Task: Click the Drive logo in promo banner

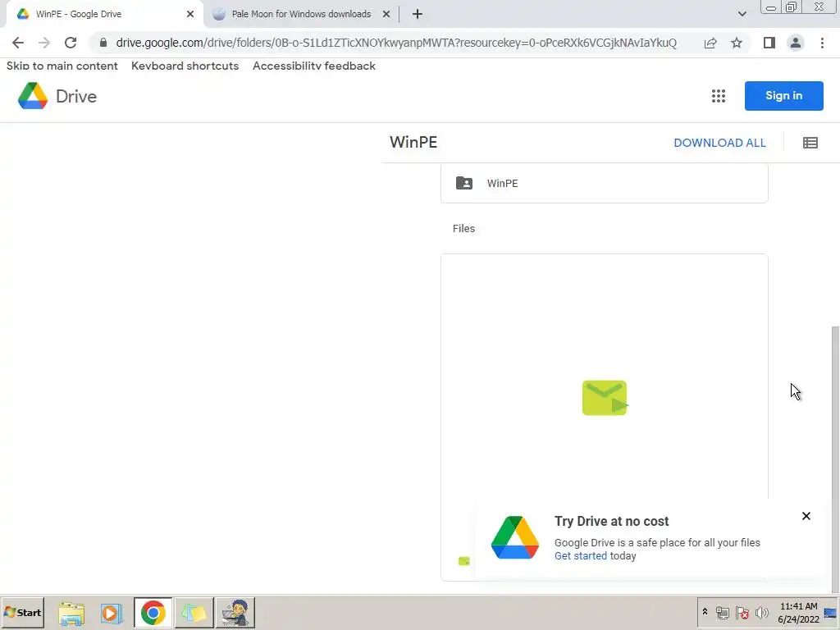Action: (x=515, y=537)
